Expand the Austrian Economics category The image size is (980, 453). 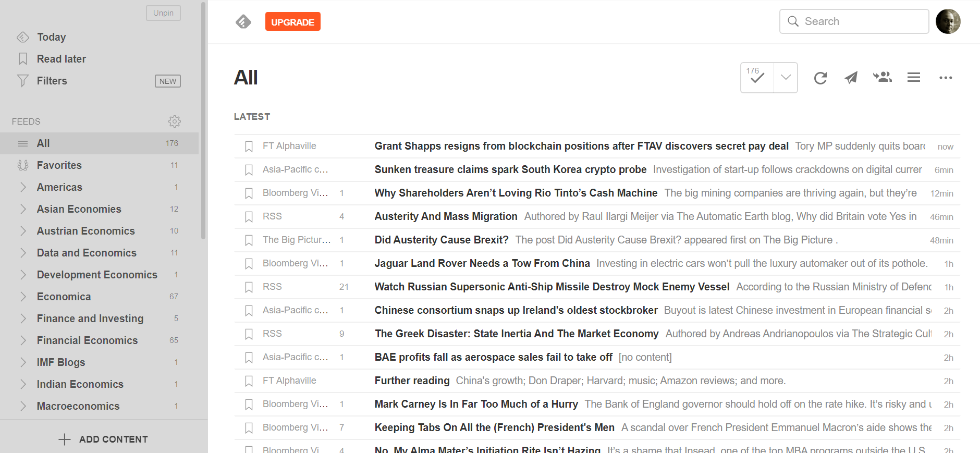(23, 231)
